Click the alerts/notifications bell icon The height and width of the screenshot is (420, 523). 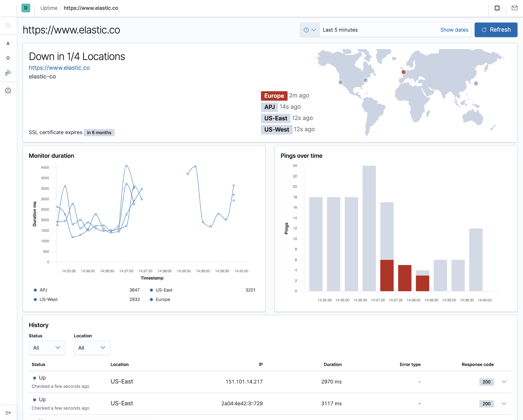pyautogui.click(x=514, y=8)
